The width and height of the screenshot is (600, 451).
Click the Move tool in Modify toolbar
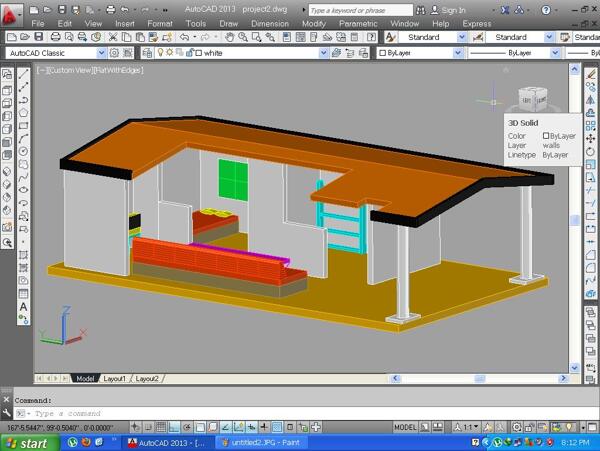(x=590, y=138)
